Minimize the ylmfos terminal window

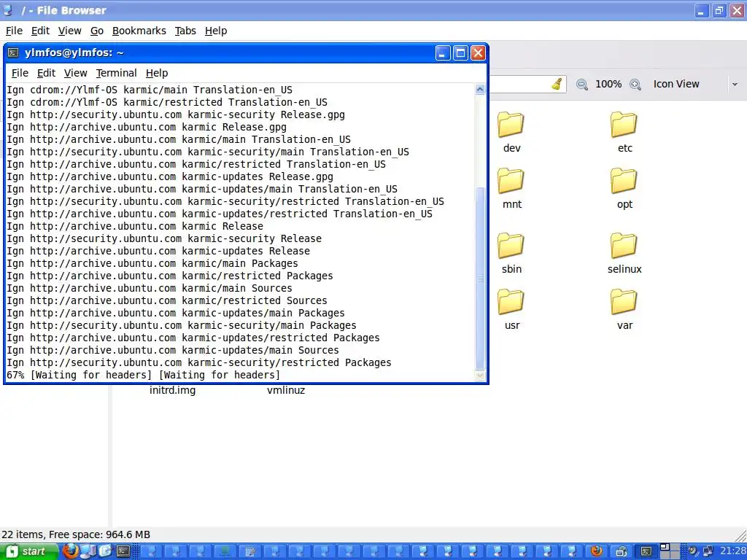point(443,52)
